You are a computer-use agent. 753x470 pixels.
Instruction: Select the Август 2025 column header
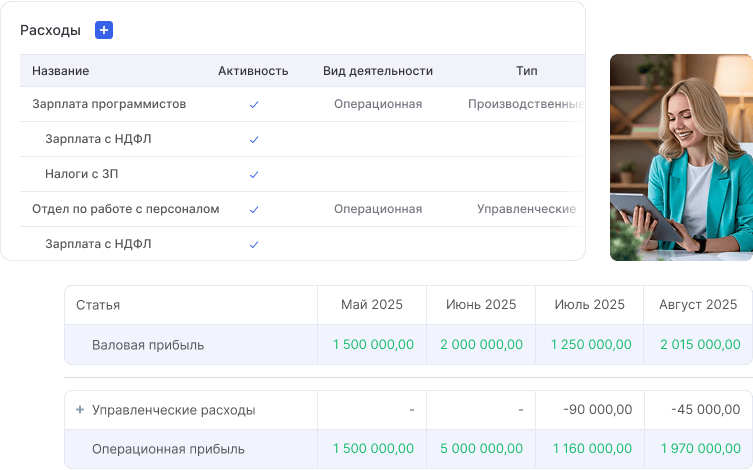pos(697,305)
